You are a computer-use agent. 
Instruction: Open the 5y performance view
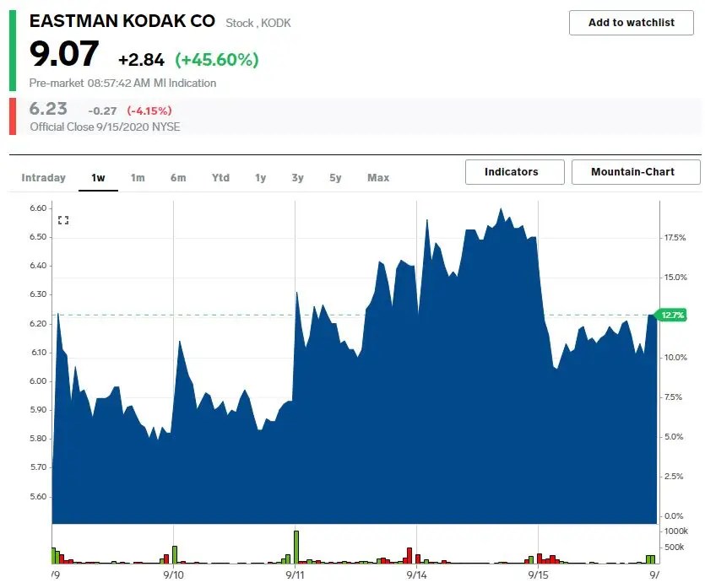point(336,178)
